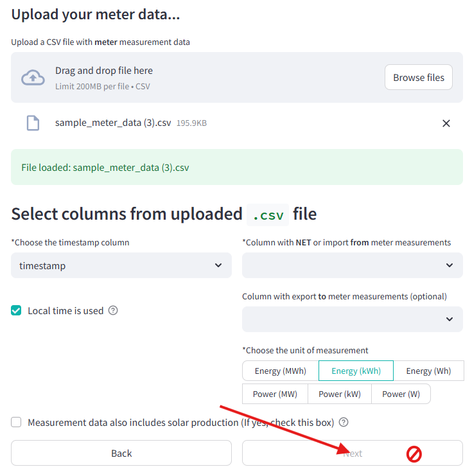Select Energy (MWh) unit option
472x476 pixels.
pyautogui.click(x=281, y=371)
